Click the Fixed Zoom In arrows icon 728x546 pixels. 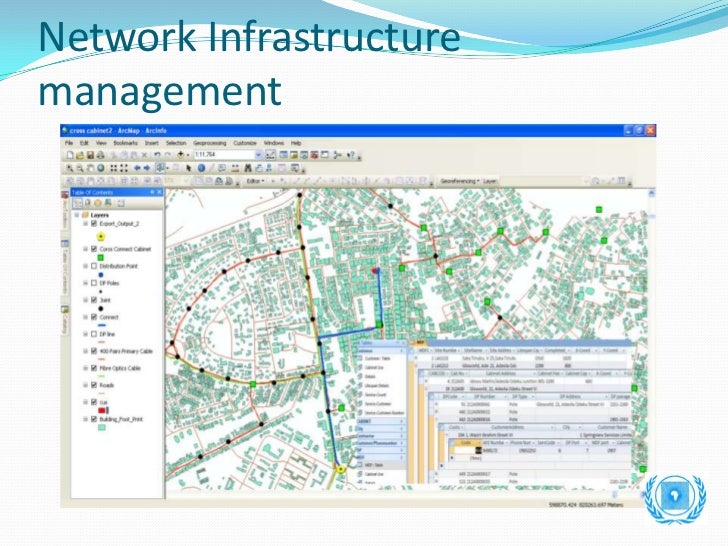point(113,168)
